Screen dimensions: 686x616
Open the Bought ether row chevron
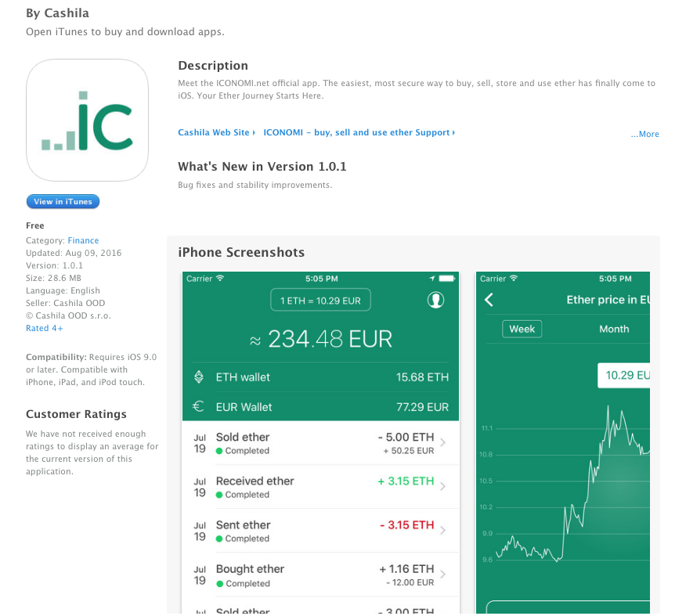tap(442, 574)
